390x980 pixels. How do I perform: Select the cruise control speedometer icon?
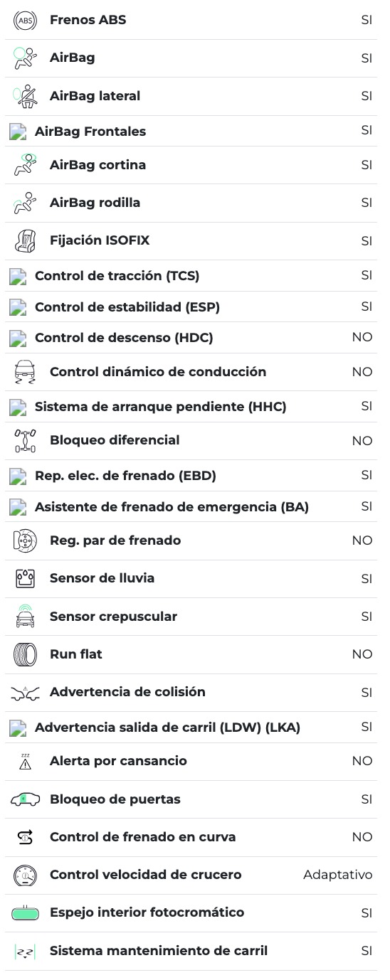pyautogui.click(x=25, y=875)
